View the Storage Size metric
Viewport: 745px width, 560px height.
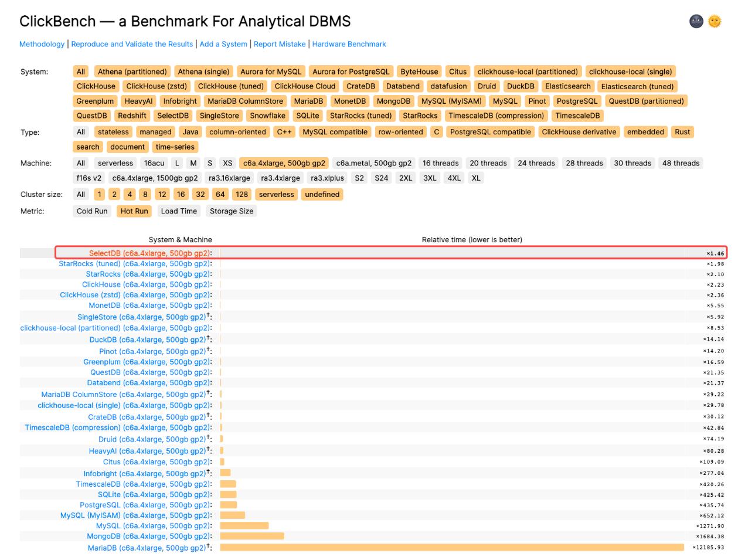[x=231, y=211]
